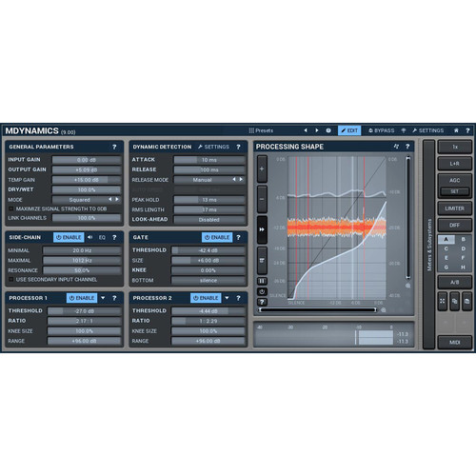Open help for Dynamic Detection panel
This screenshot has width=476, height=476.
(x=238, y=147)
